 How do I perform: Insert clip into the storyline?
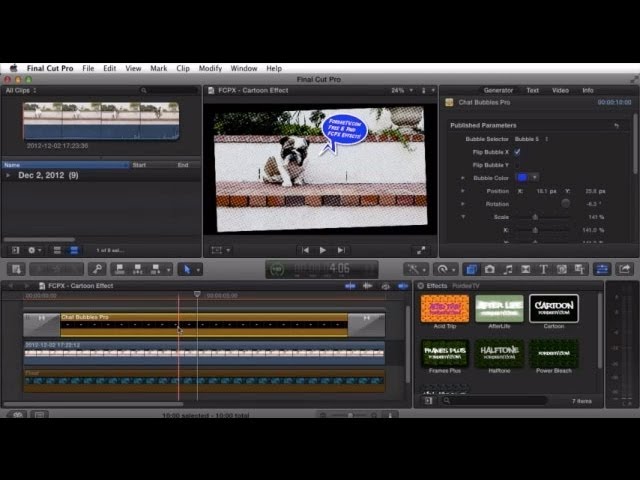click(138, 269)
